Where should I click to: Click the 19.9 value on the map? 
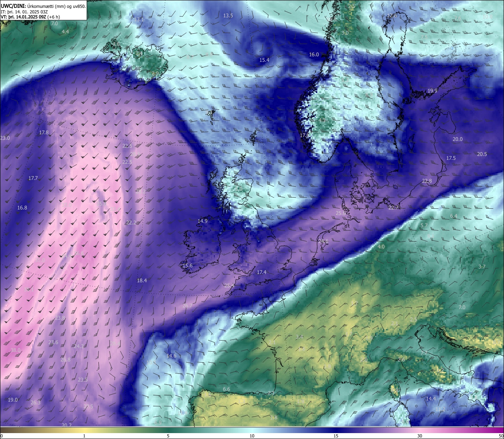432,91
